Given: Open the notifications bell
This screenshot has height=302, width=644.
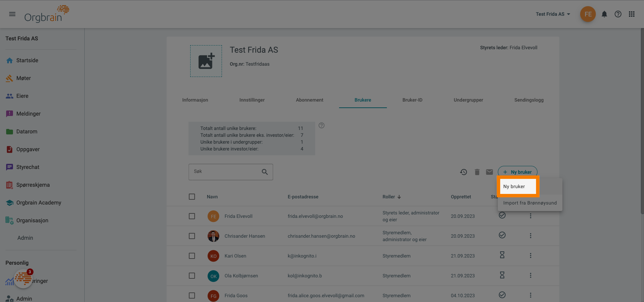Looking at the screenshot, I should point(604,14).
